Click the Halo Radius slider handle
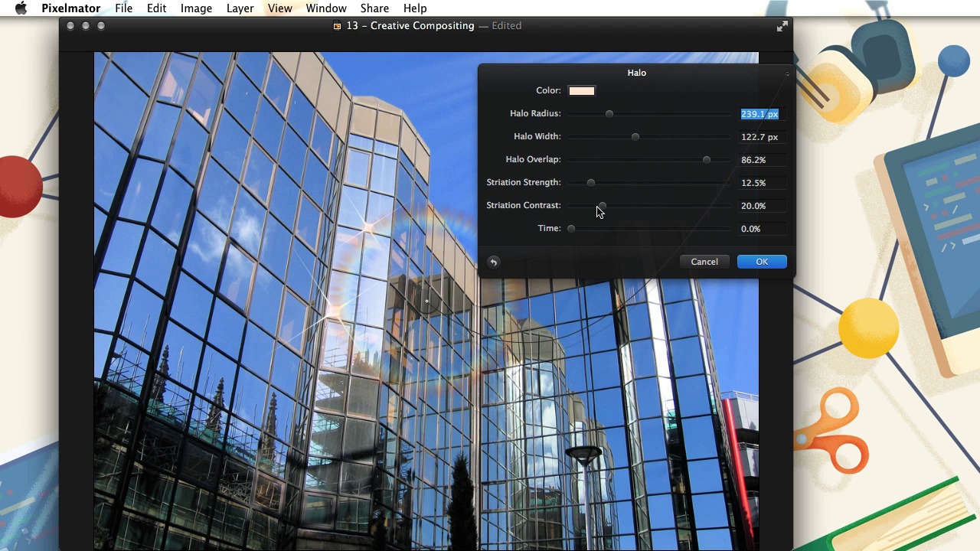The image size is (980, 551). (609, 114)
